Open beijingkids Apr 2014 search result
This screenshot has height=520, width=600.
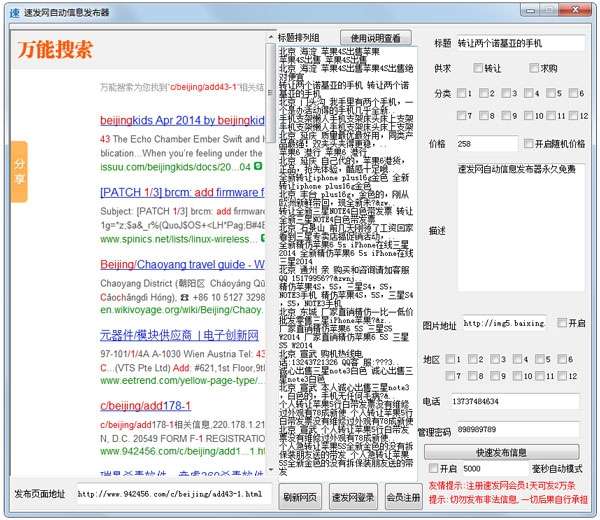coord(182,120)
